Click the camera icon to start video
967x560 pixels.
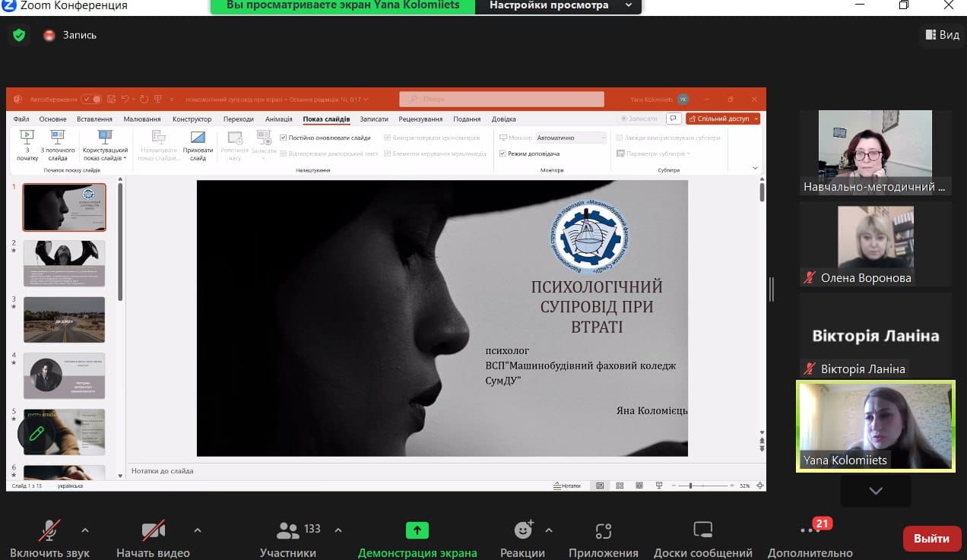click(x=153, y=530)
